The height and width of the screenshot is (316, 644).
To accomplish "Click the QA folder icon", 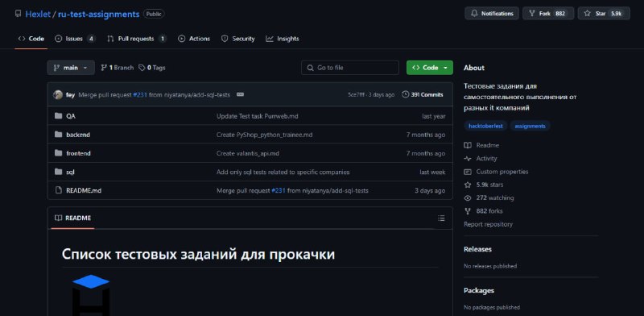I will pos(58,116).
